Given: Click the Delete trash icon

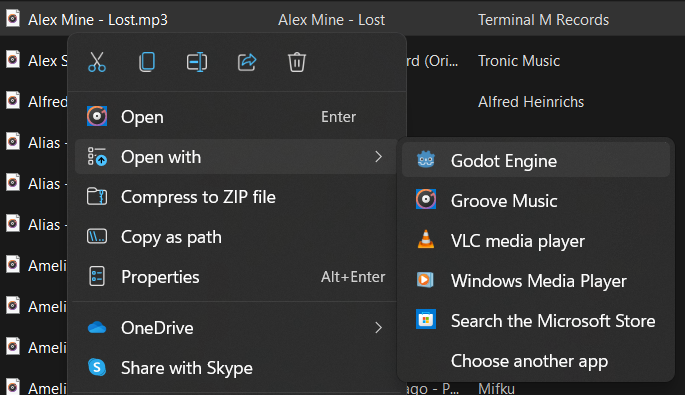Looking at the screenshot, I should [297, 62].
